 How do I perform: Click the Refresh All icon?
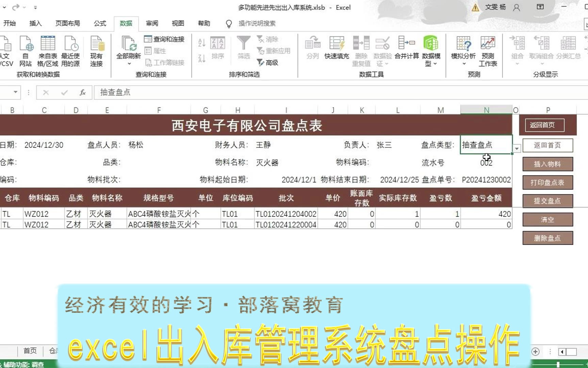pos(129,44)
